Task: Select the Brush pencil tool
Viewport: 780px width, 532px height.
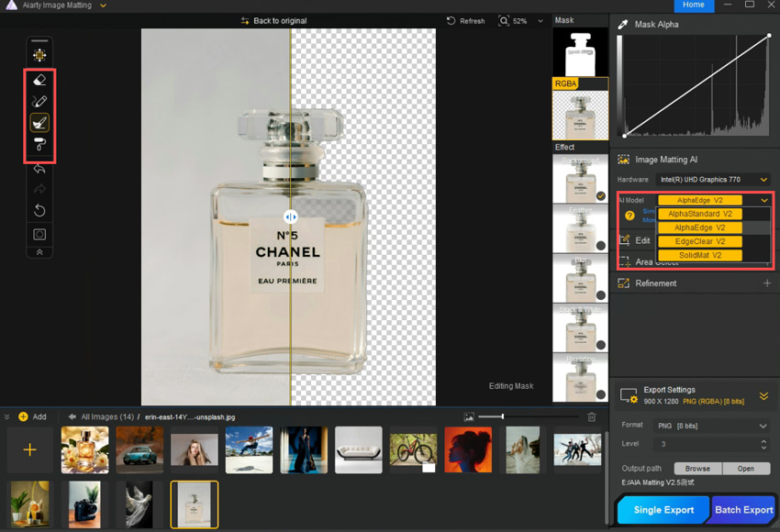Action: [x=39, y=102]
